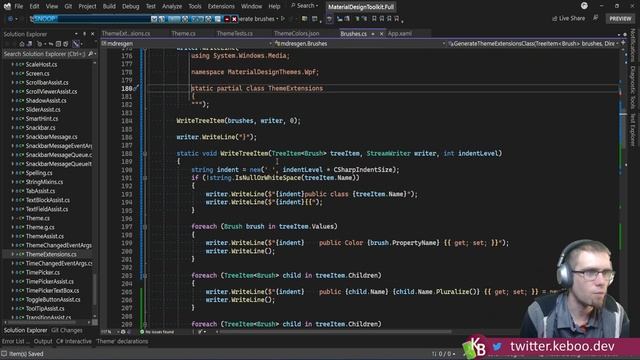Image resolution: width=640 pixels, height=360 pixels.
Task: Select Spelling.cs in Solution Explorer
Action: (39, 173)
